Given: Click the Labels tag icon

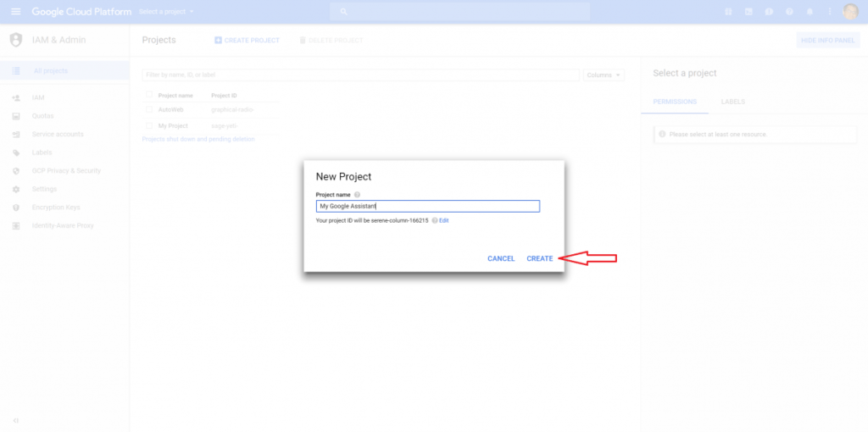Looking at the screenshot, I should click(16, 152).
